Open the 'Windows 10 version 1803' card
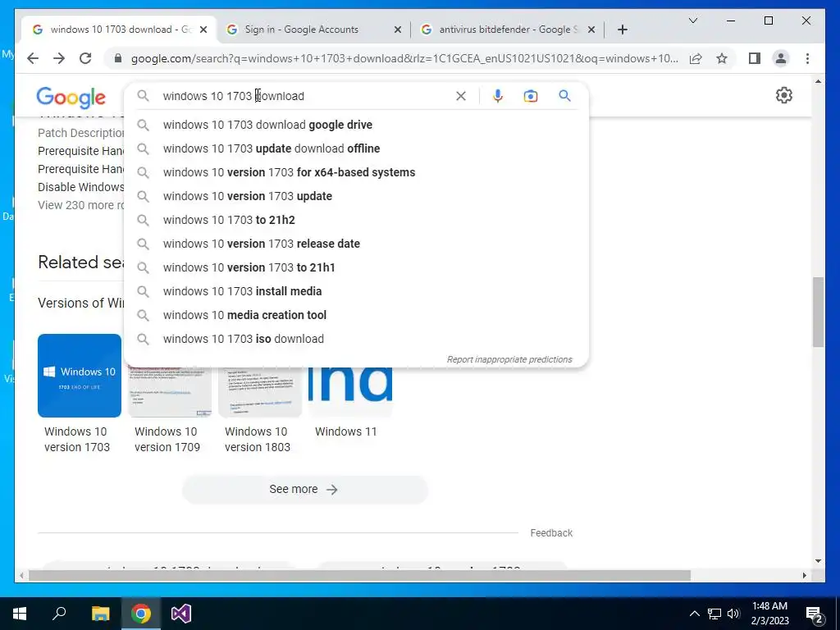 pos(260,410)
